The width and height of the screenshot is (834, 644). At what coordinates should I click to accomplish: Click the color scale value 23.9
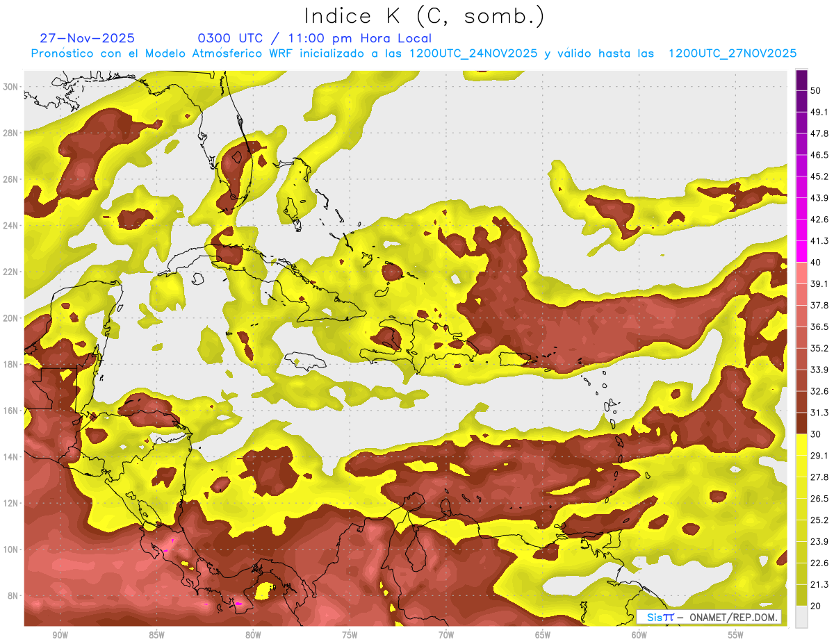point(819,542)
